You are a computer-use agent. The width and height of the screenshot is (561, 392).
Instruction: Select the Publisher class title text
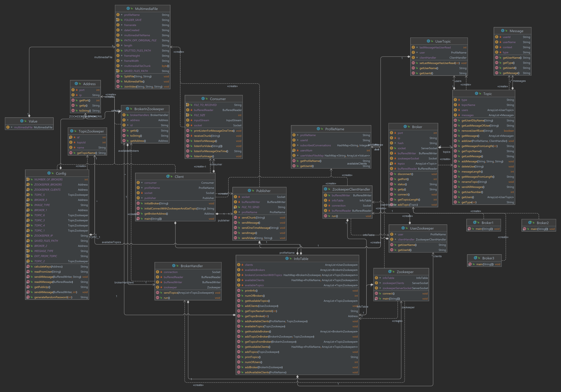point(263,191)
